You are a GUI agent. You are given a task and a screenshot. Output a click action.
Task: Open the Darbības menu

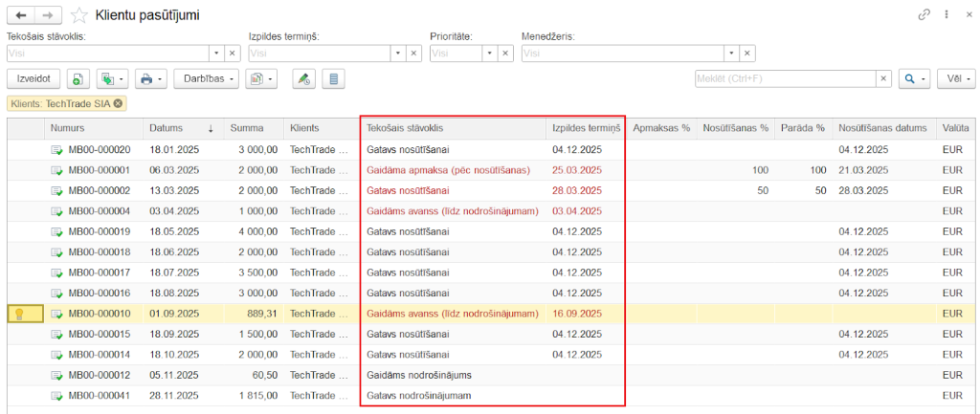[207, 78]
